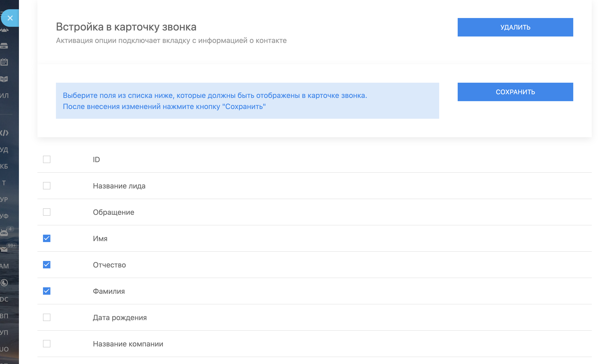The height and width of the screenshot is (364, 607).
Task: Uncheck the Имя checkbox
Action: click(47, 238)
